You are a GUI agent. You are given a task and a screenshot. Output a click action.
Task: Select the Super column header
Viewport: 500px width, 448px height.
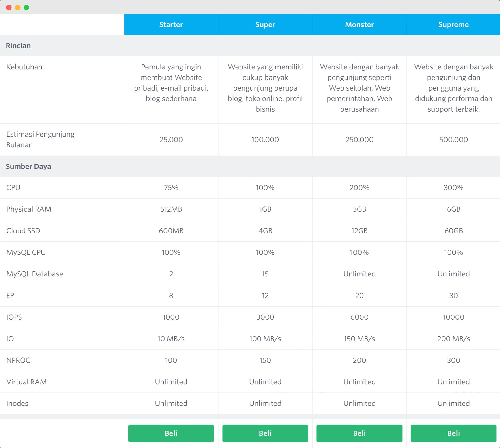[x=265, y=25]
